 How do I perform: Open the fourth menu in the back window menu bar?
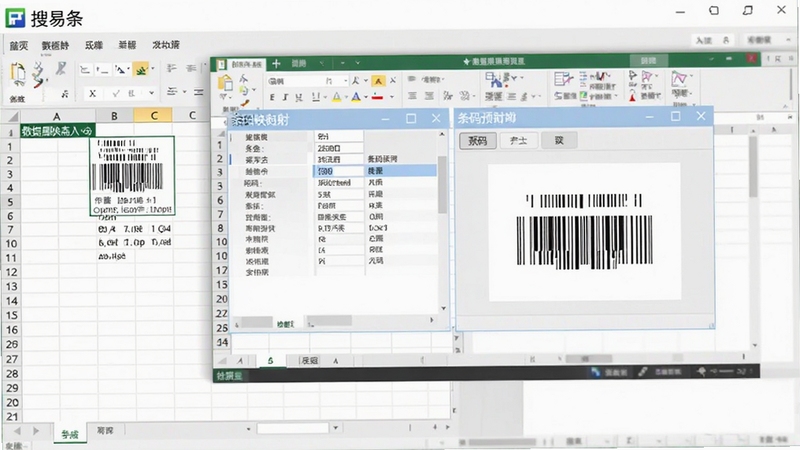point(127,45)
